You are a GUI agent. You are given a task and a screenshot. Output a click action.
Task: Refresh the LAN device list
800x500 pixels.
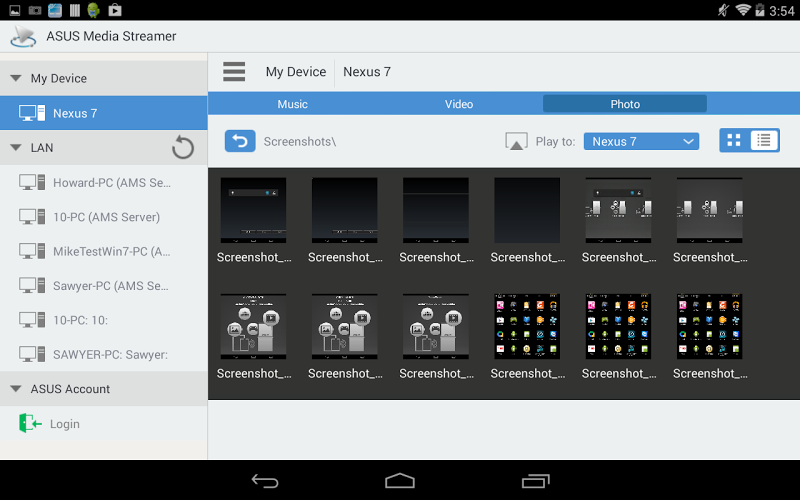(x=183, y=148)
